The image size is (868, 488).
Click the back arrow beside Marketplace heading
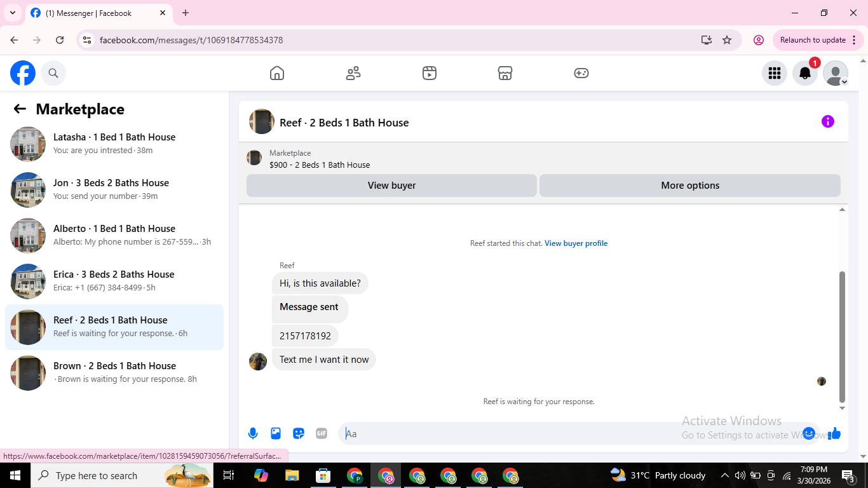click(20, 109)
